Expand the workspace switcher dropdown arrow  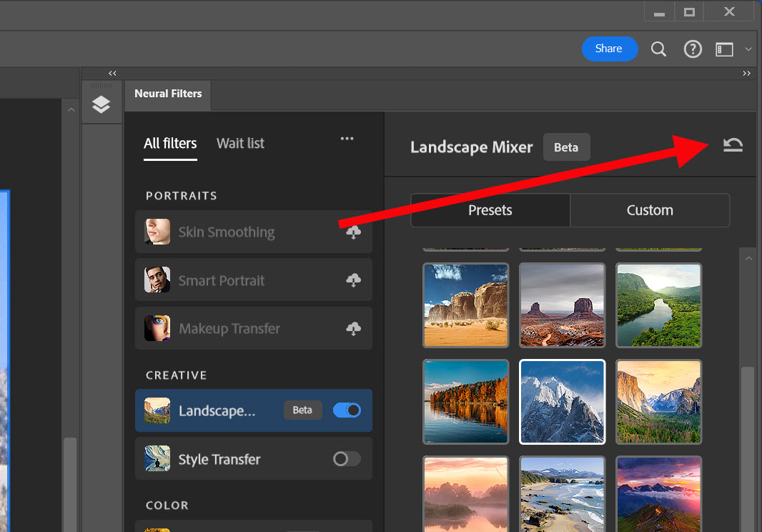[748, 49]
